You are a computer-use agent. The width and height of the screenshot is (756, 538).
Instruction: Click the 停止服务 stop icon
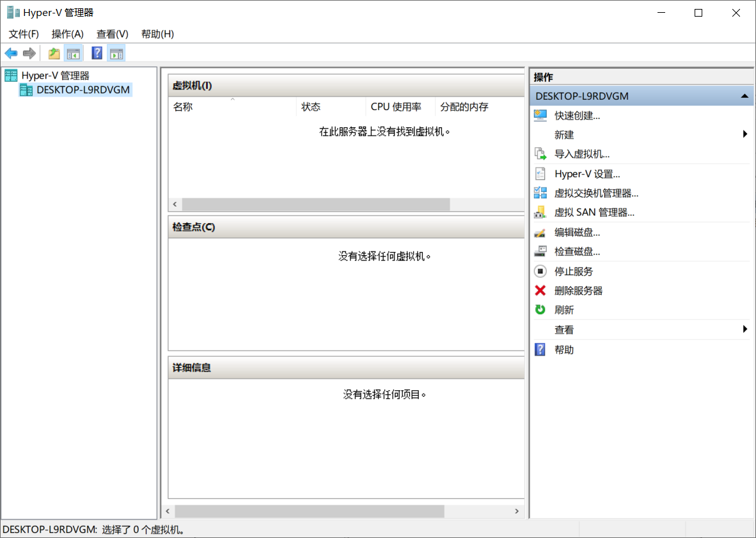point(540,271)
